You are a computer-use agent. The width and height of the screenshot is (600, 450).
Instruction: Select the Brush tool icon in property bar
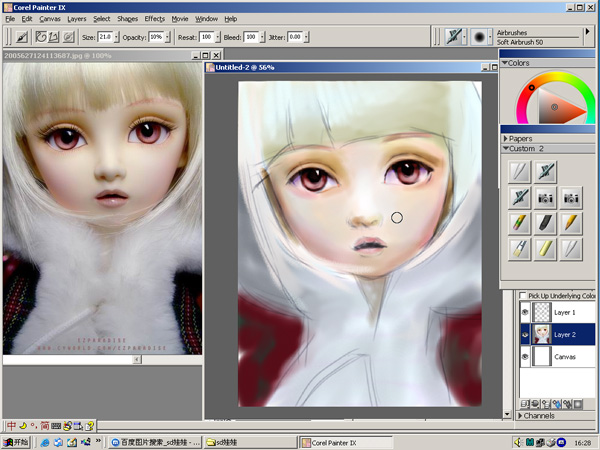click(x=22, y=37)
